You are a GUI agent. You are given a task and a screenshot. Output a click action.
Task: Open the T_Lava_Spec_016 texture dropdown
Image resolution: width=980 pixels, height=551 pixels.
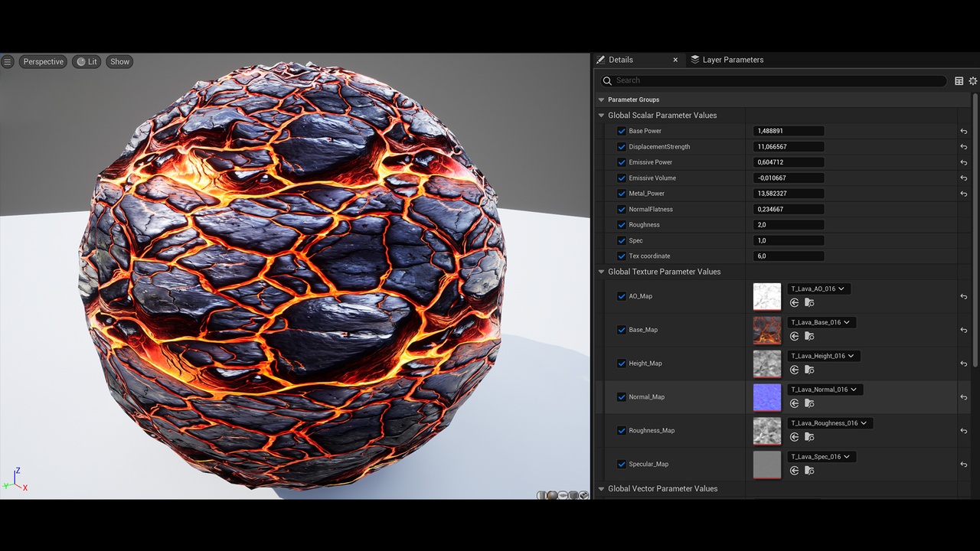[x=822, y=457]
